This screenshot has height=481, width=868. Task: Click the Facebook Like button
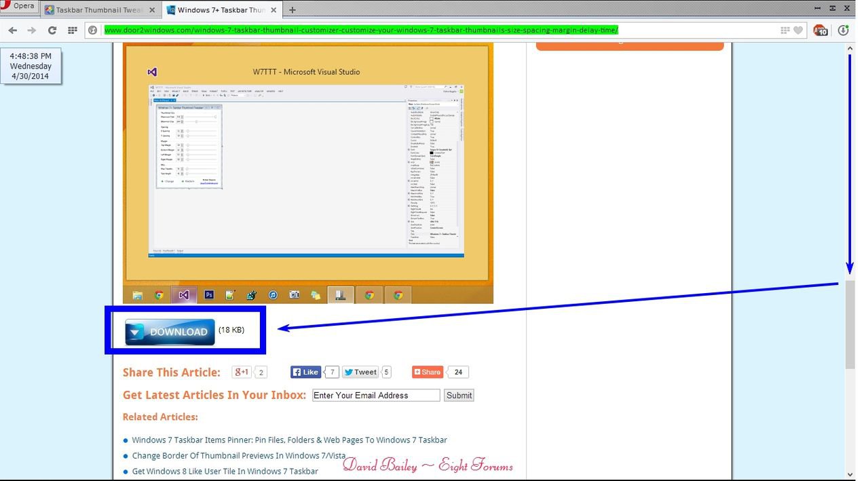click(x=307, y=372)
